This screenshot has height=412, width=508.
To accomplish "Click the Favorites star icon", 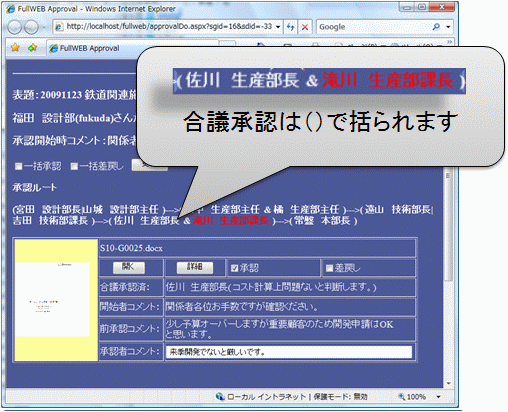I will [15, 48].
